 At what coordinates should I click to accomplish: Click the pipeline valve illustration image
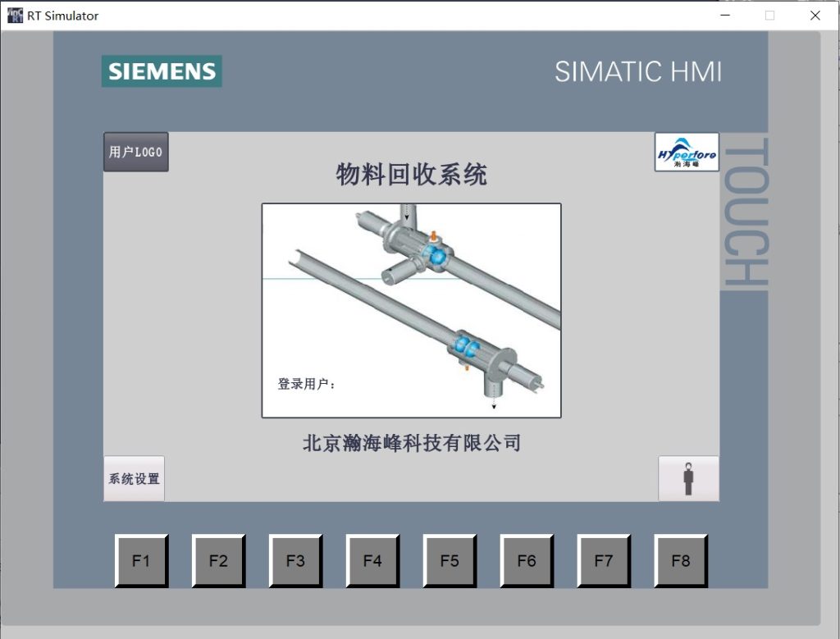pos(411,310)
